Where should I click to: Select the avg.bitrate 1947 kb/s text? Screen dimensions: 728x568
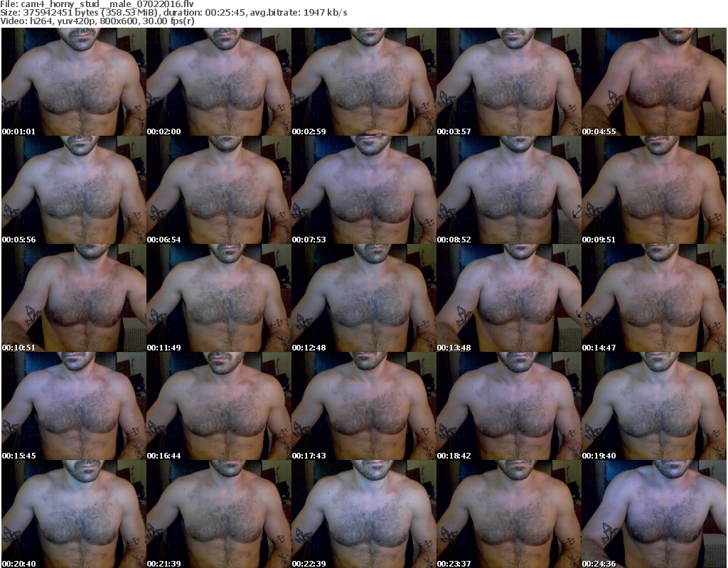click(x=299, y=13)
